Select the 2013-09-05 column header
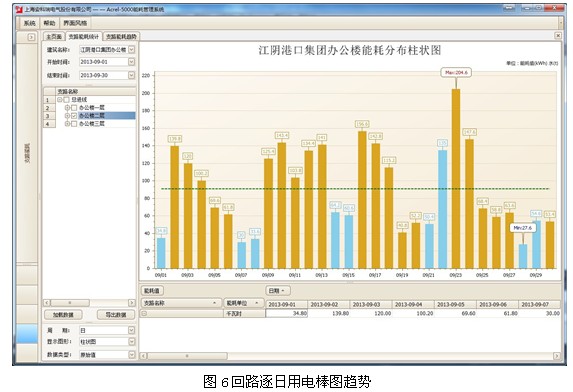Image resolution: width=573 pixels, height=392 pixels. click(455, 304)
